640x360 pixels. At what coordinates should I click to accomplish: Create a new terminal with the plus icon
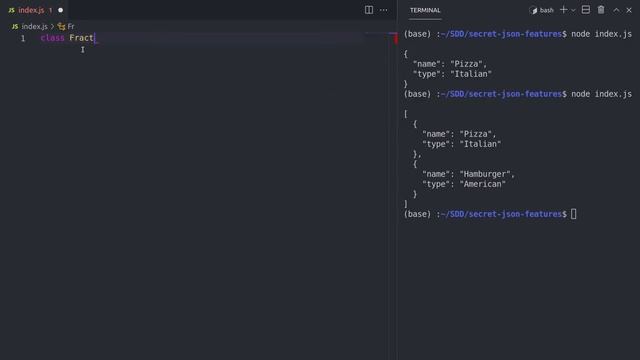point(563,10)
